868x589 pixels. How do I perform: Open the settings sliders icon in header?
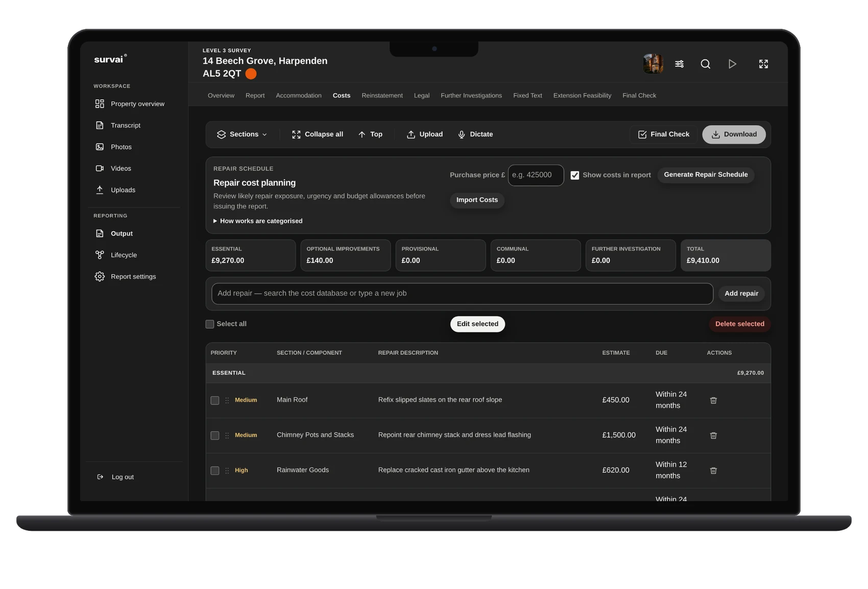(x=679, y=64)
